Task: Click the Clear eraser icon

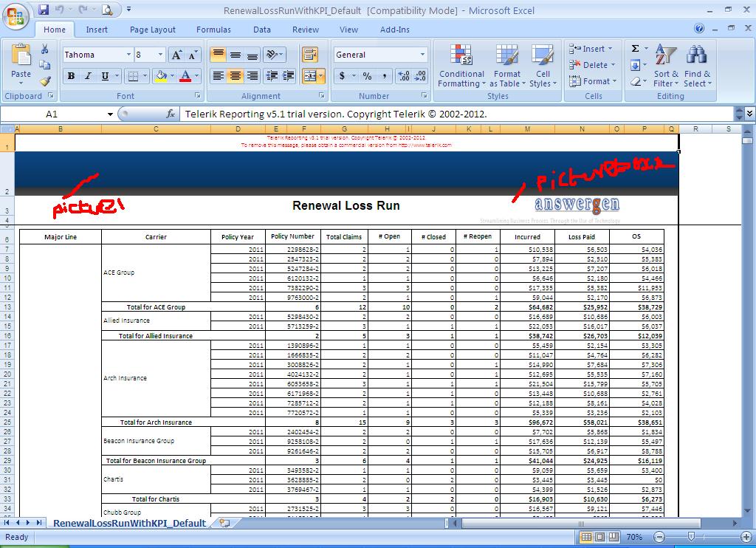Action: click(x=636, y=81)
